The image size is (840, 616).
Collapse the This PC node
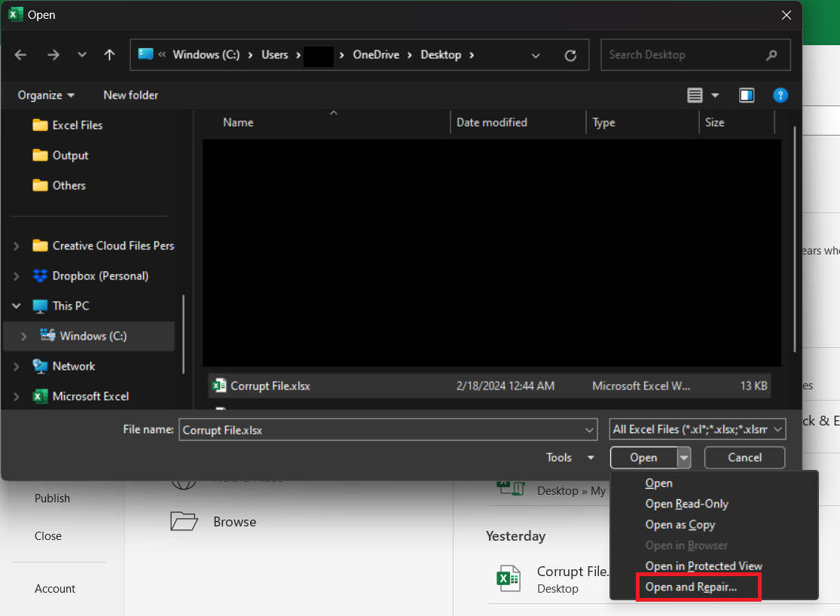[16, 306]
